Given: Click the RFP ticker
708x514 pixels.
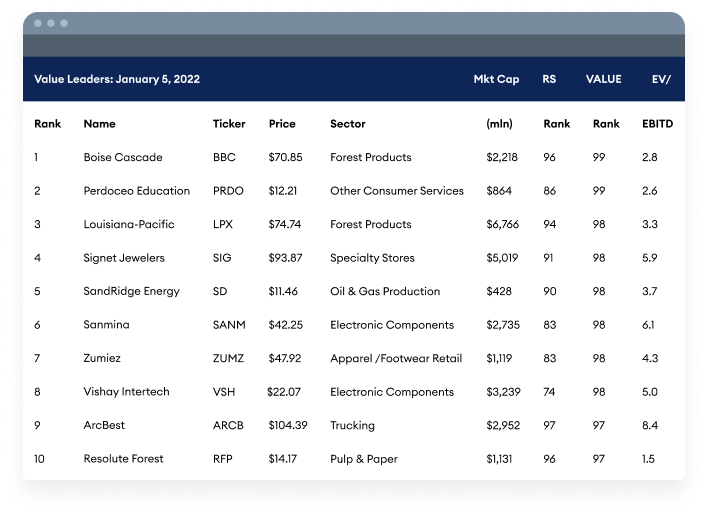Looking at the screenshot, I should pyautogui.click(x=223, y=458).
